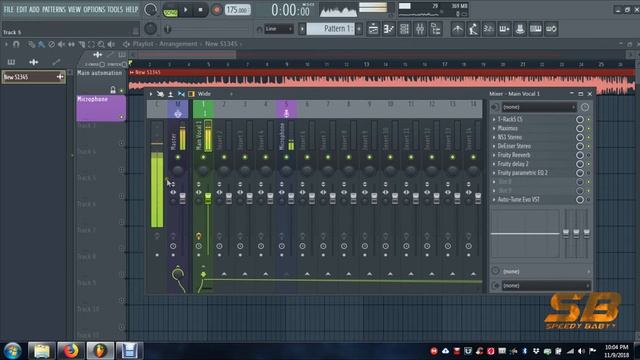
Task: Open the Piano roll view icon
Action: tap(389, 29)
